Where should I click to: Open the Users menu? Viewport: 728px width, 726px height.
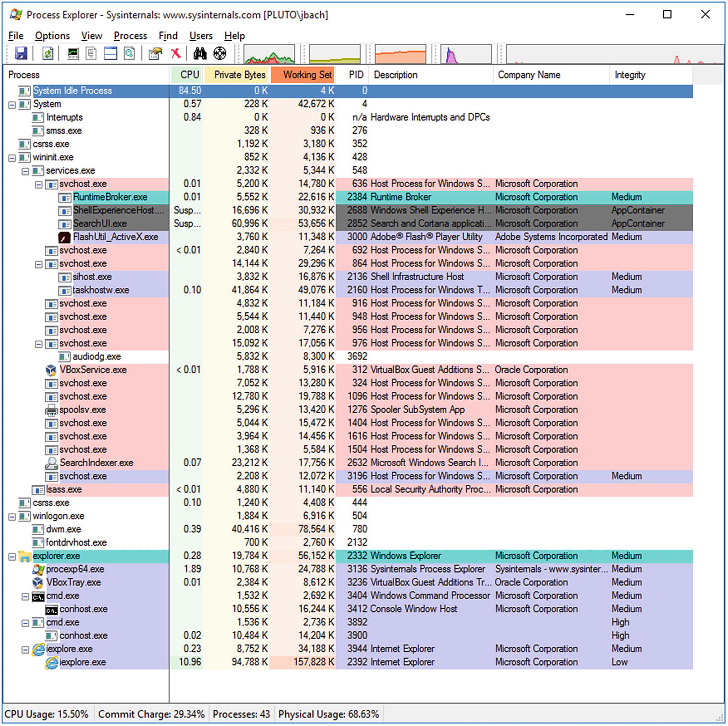coord(201,36)
